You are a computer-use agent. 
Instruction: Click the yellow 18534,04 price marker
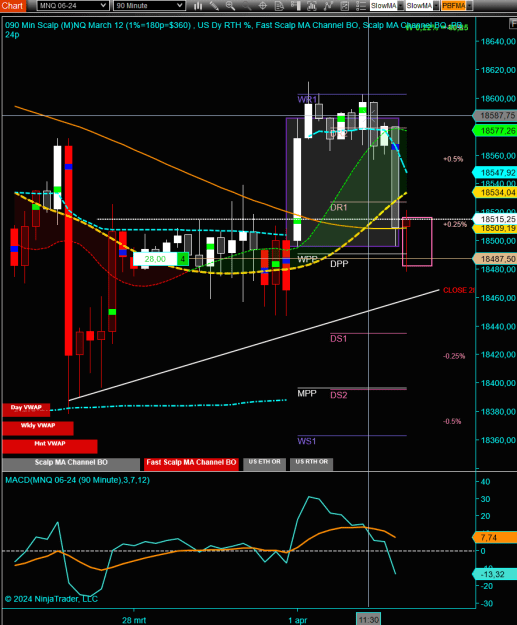coord(495,193)
